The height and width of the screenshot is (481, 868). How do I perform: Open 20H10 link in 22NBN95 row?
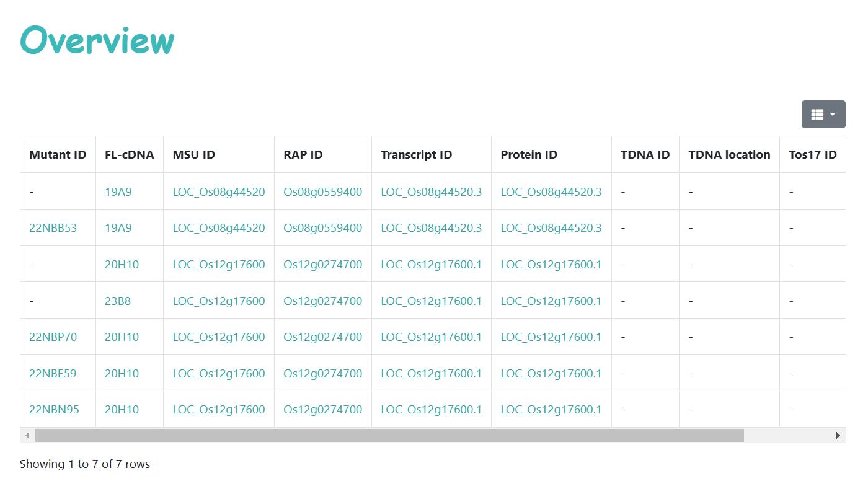pyautogui.click(x=122, y=410)
